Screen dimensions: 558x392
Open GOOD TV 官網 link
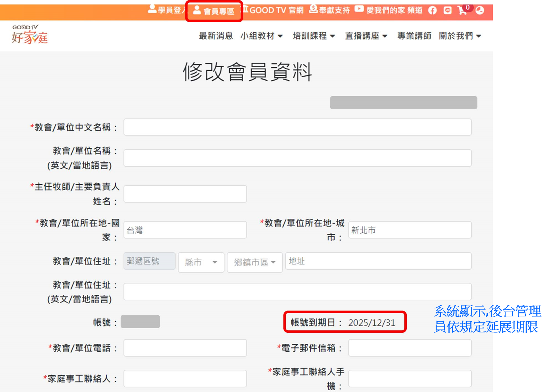274,10
